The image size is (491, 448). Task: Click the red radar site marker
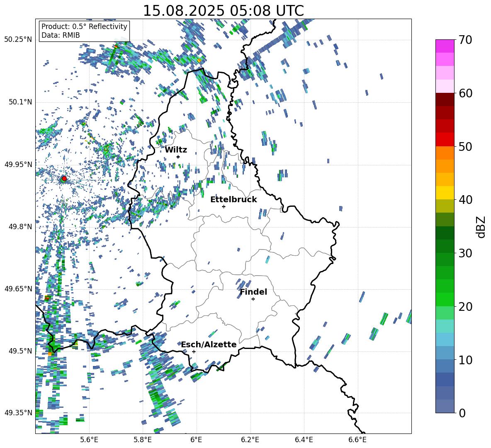coord(64,179)
